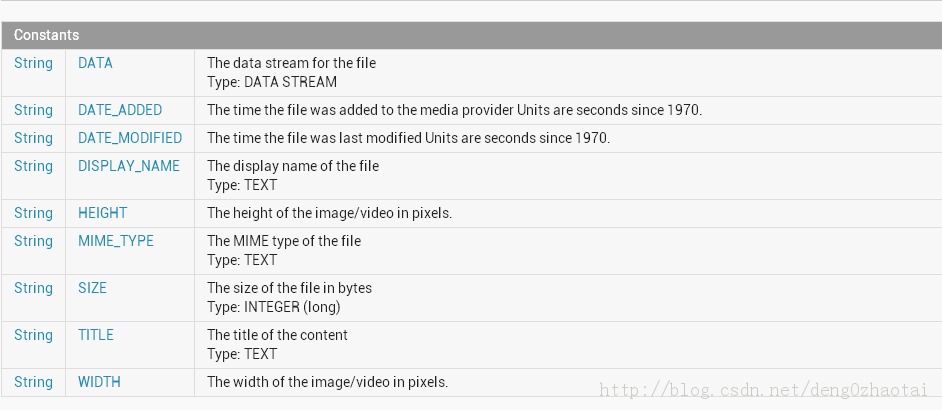This screenshot has width=942, height=410.
Task: Click the DATE_MODIFIED constant link
Action: (130, 138)
